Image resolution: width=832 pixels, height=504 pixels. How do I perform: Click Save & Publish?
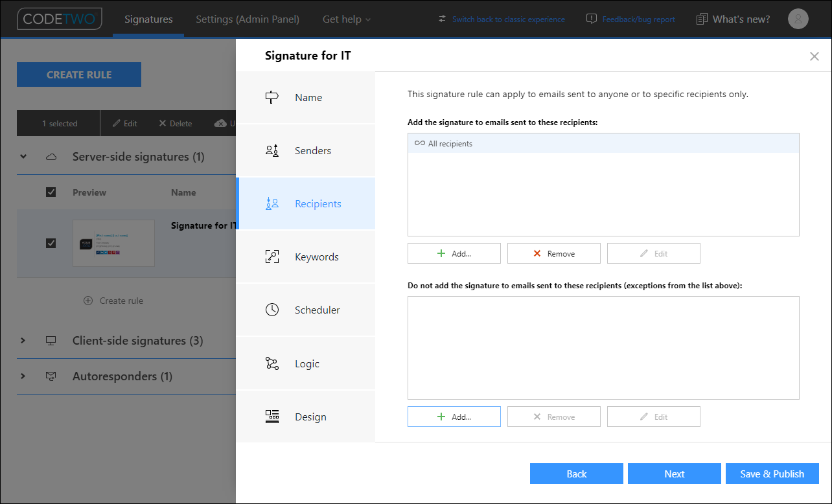772,474
